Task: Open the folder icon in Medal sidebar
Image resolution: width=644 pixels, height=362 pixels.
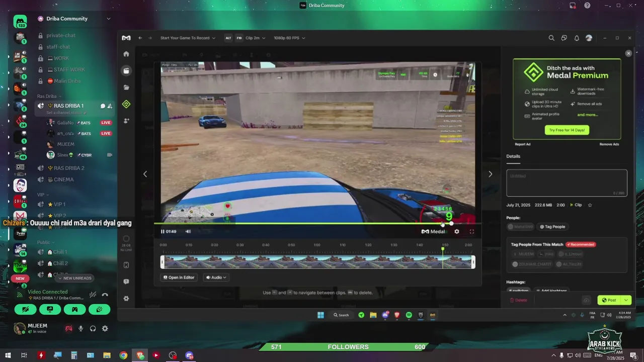Action: click(x=126, y=87)
